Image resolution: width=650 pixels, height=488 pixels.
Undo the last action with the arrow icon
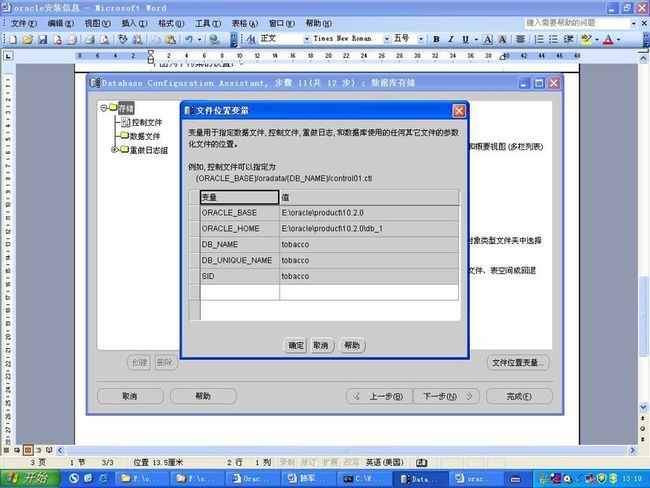(x=189, y=39)
